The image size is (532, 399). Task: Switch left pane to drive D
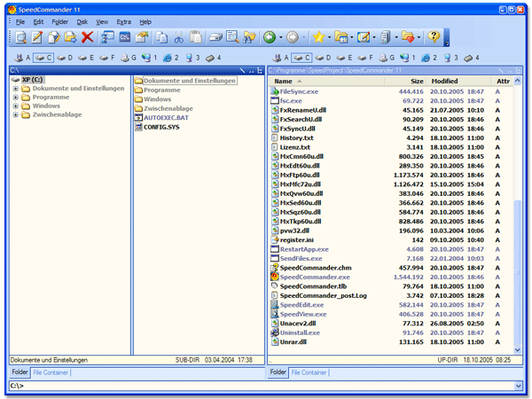(65, 58)
